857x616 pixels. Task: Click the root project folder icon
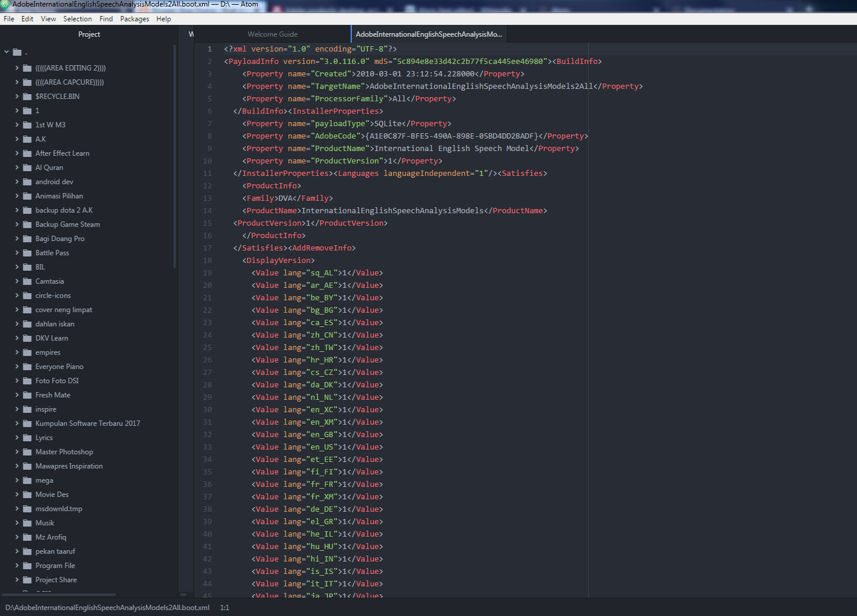[17, 52]
